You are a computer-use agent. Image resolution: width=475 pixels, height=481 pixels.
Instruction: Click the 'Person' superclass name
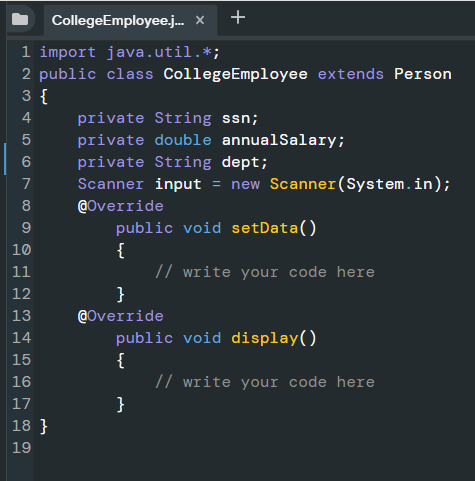click(x=423, y=74)
